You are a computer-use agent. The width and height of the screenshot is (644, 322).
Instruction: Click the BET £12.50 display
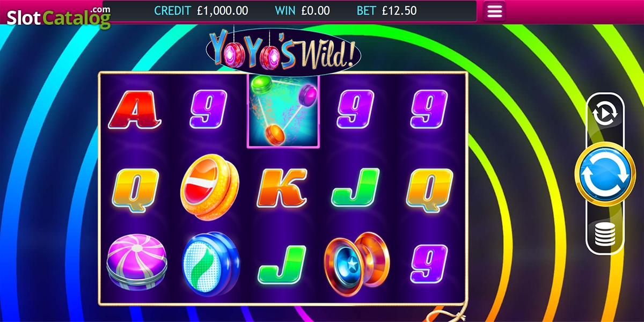pos(386,10)
